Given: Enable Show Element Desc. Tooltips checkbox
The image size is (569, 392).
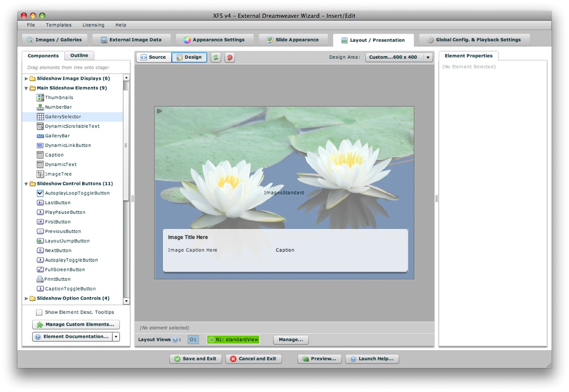Looking at the screenshot, I should [x=39, y=312].
